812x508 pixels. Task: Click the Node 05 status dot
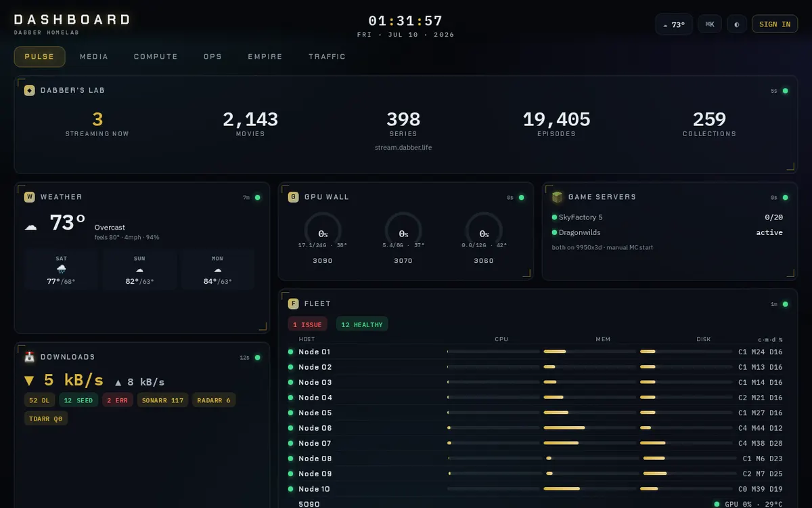coord(291,412)
